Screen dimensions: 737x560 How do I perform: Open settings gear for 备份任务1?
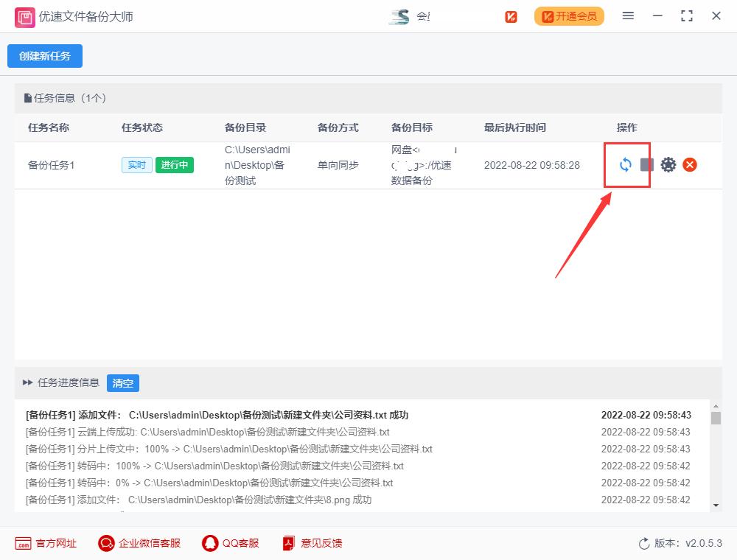pos(668,164)
